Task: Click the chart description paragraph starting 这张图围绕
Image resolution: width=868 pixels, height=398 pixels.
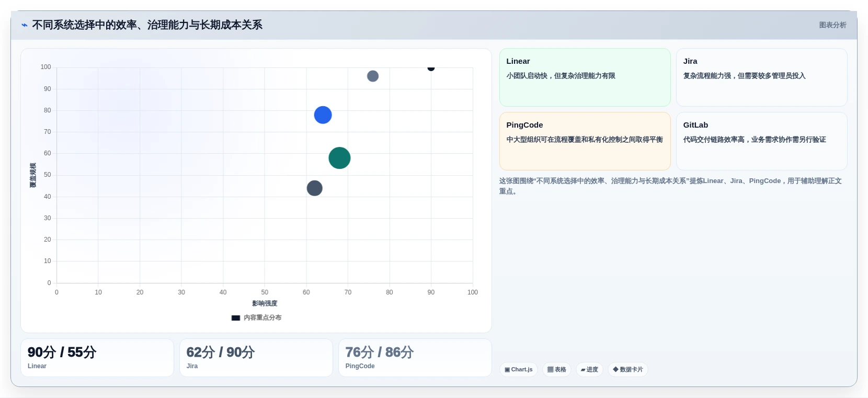Action: click(670, 186)
